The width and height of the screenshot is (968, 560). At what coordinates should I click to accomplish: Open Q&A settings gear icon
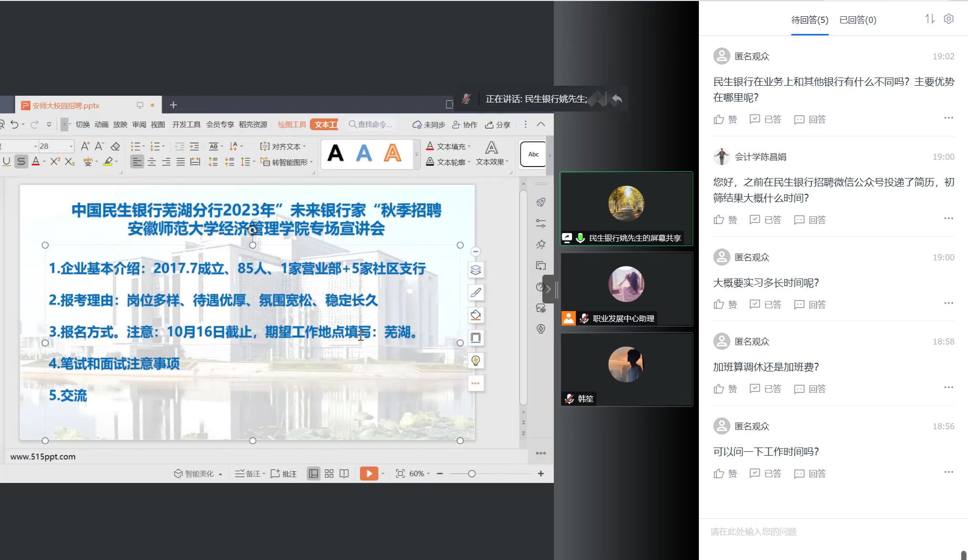(948, 19)
